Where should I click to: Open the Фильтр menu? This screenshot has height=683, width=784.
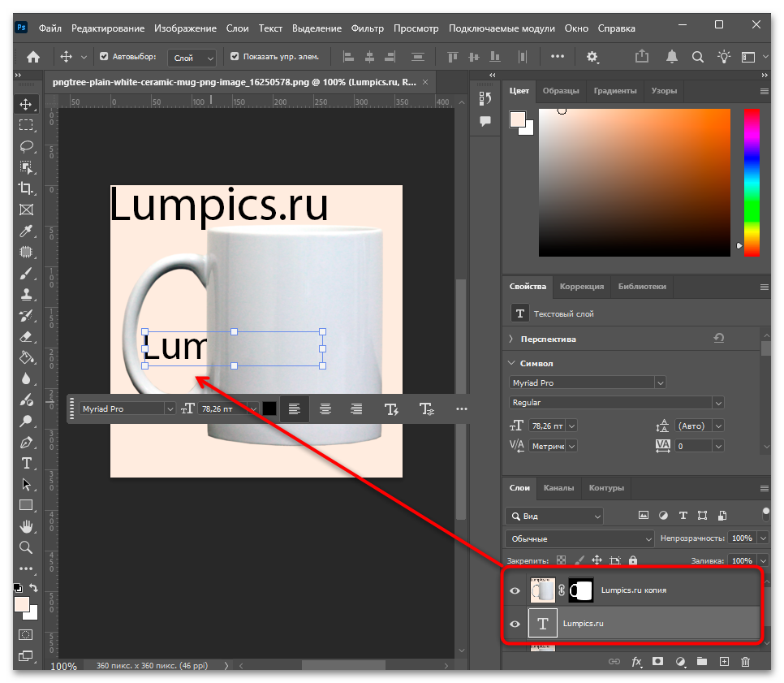[367, 28]
